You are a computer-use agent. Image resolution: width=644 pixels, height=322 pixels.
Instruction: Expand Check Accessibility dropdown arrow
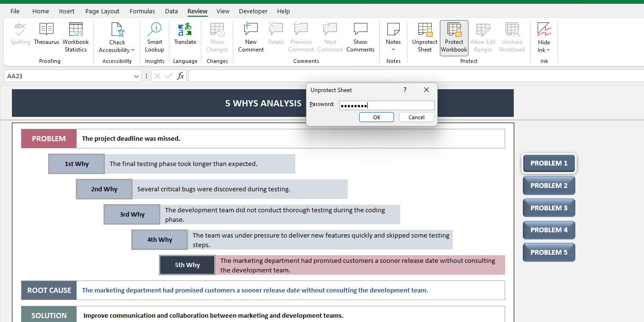pyautogui.click(x=133, y=50)
